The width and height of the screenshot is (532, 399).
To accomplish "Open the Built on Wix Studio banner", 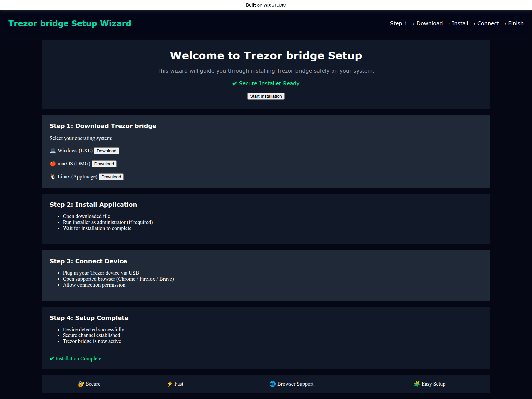I will [266, 5].
